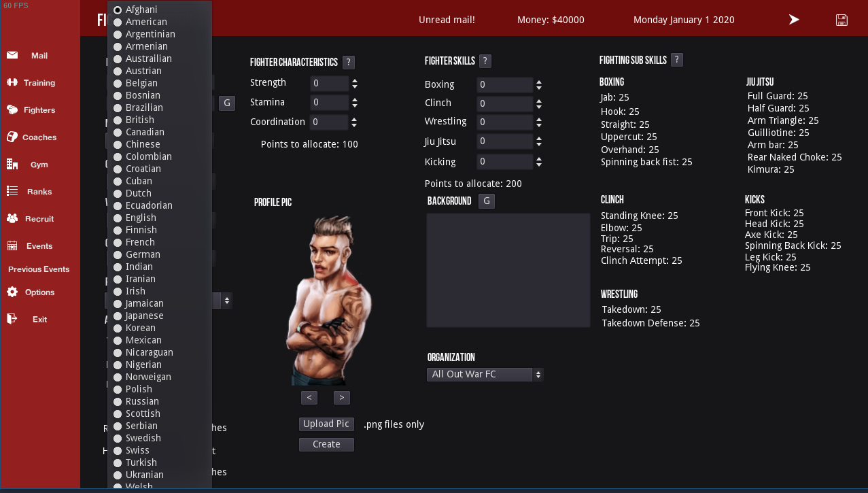868x493 pixels.
Task: Choose the Irish nationality option
Action: pos(118,291)
